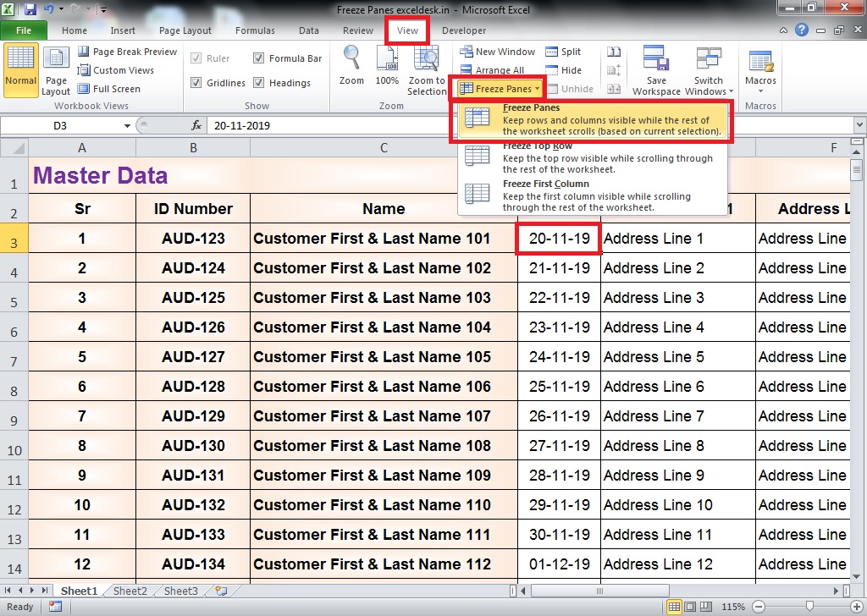Switch to the Formulas ribbon tab
This screenshot has height=616, width=867.
[254, 30]
